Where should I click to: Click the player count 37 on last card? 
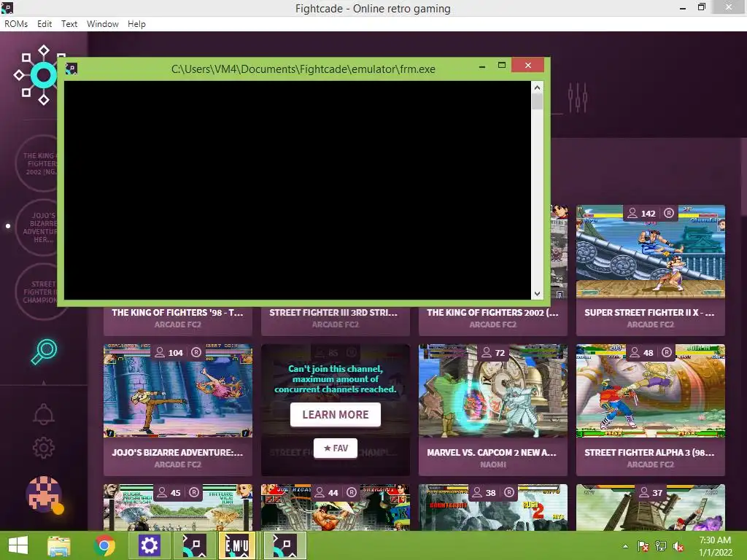[x=657, y=493]
